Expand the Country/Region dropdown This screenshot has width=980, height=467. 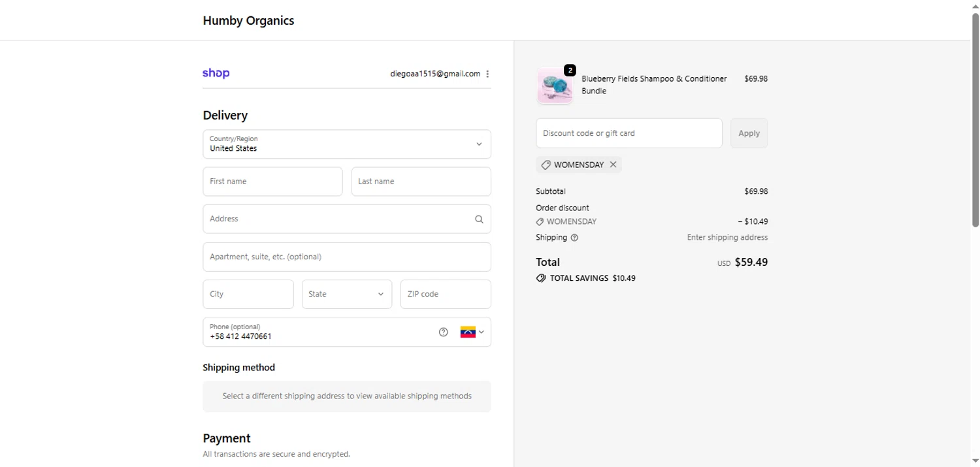(x=347, y=144)
